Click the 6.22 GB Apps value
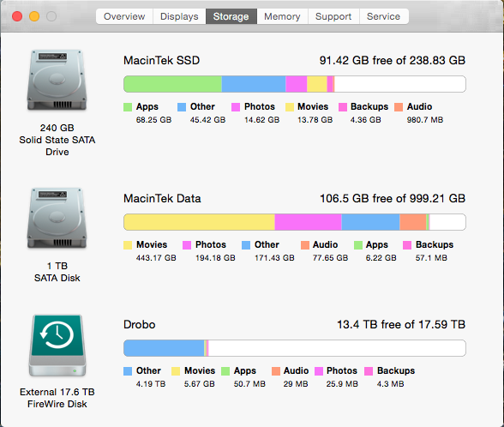504x427 pixels. coord(381,258)
